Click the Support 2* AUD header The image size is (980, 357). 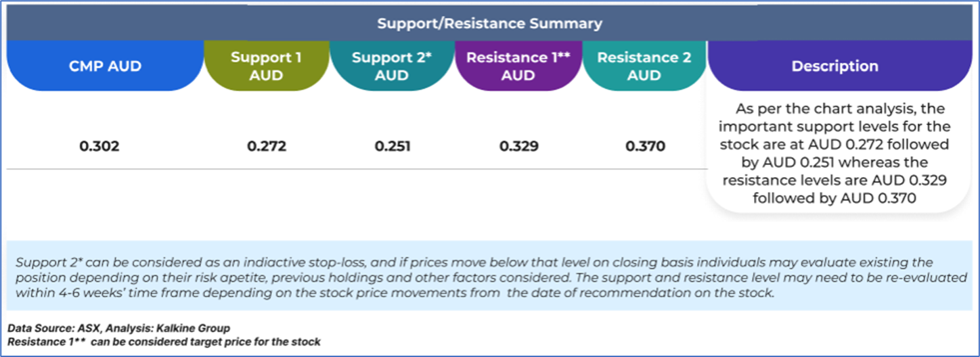pos(392,66)
